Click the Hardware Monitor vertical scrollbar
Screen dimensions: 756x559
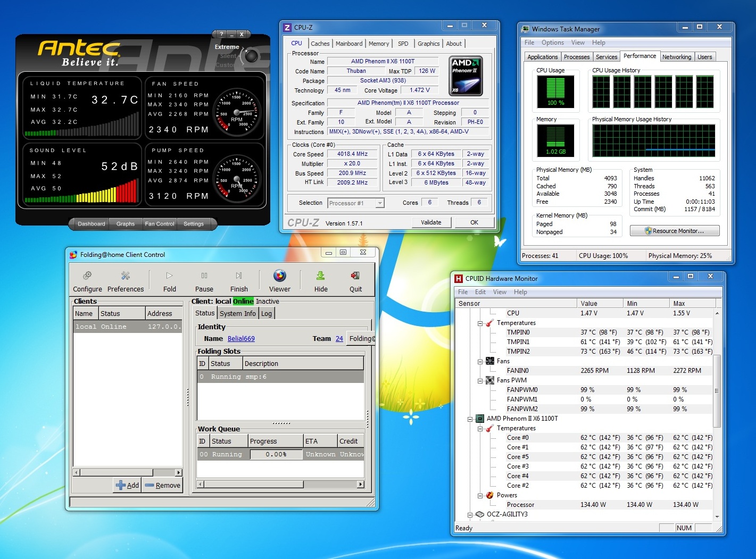click(717, 390)
